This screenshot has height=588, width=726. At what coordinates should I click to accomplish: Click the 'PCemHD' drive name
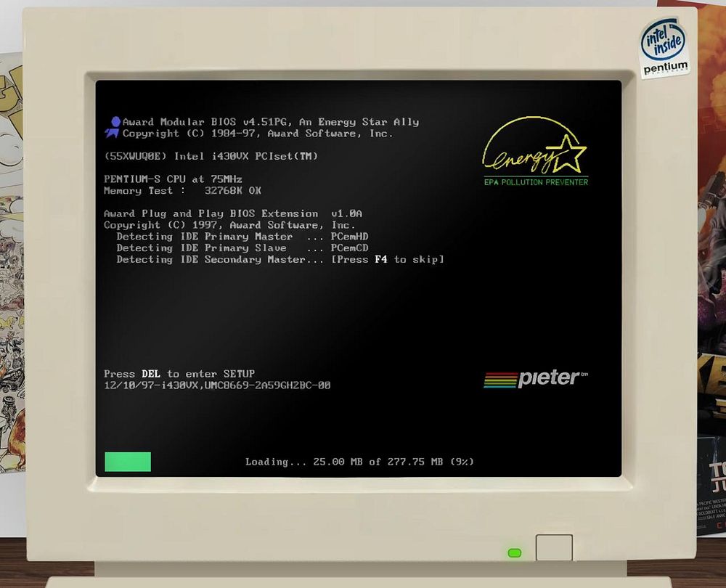tap(350, 236)
